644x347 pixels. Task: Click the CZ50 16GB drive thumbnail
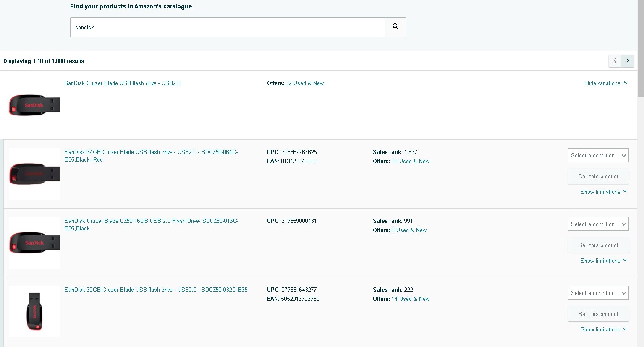pos(34,243)
